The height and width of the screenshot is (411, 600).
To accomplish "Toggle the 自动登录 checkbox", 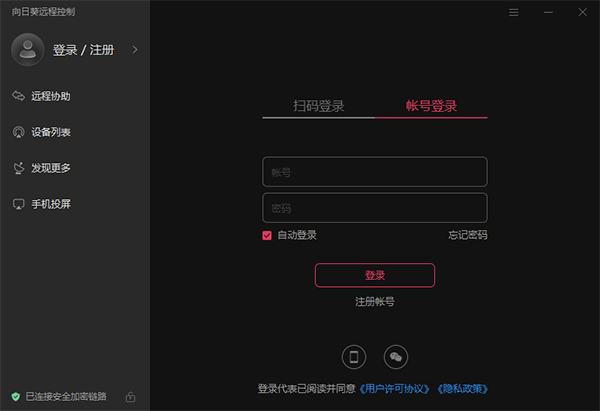I will (267, 235).
